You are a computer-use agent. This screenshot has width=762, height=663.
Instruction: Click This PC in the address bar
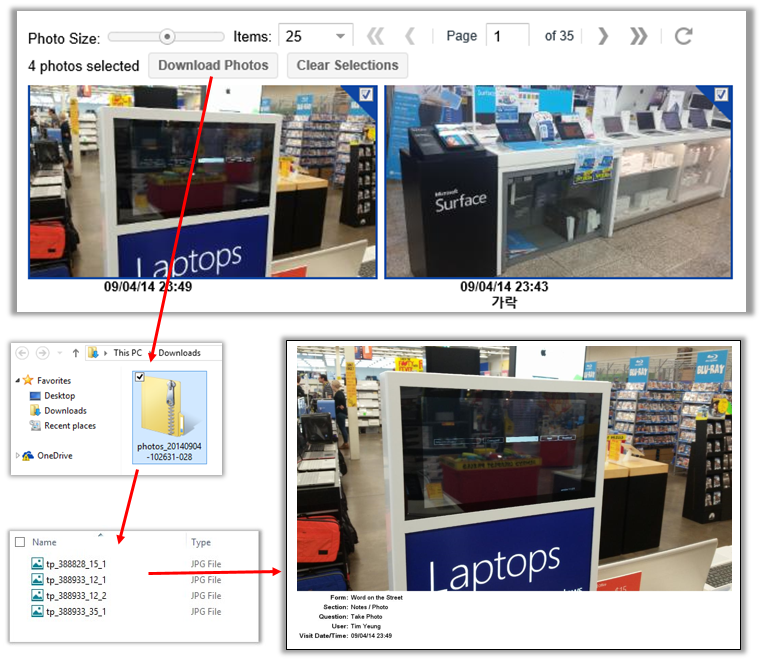[128, 353]
